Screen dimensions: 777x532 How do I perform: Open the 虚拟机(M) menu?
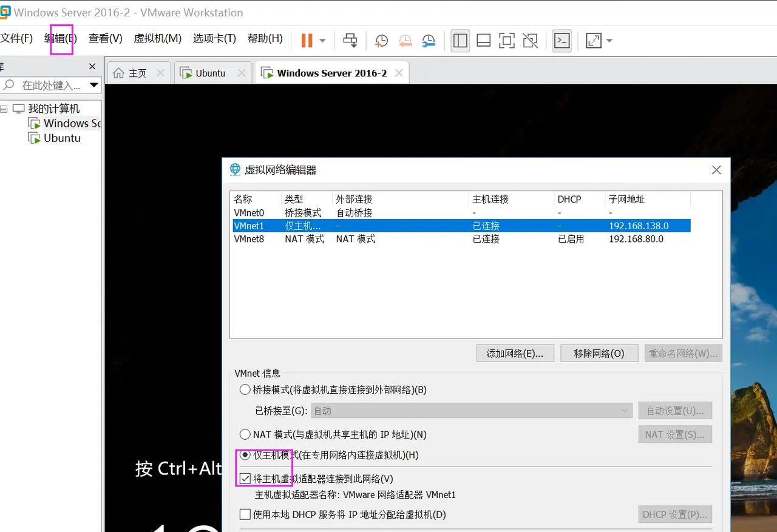coord(158,39)
